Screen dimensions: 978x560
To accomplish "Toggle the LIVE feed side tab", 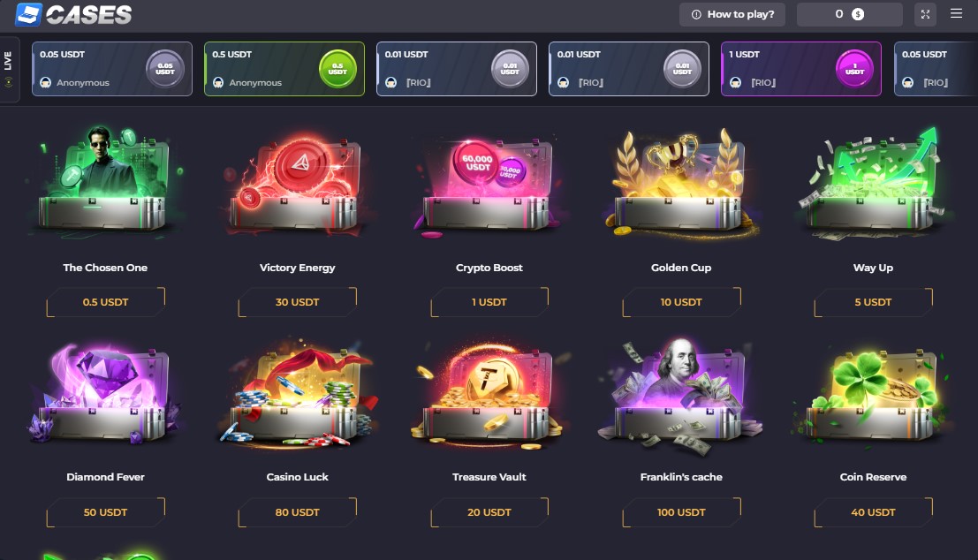I will (9, 69).
